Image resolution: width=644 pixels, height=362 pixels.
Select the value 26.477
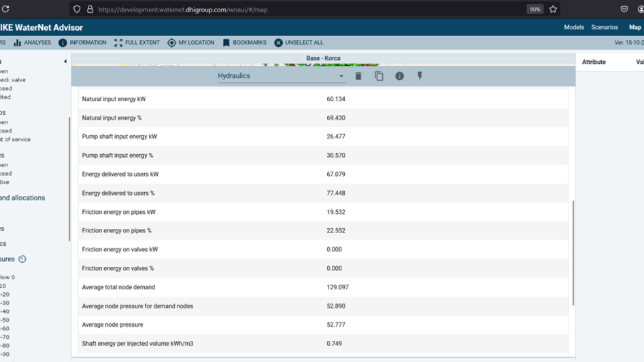(x=336, y=137)
